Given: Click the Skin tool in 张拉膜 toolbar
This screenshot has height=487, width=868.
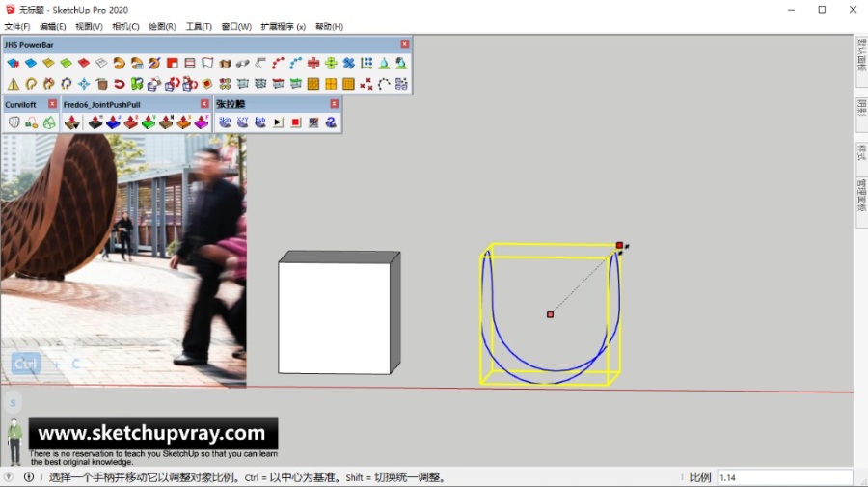Looking at the screenshot, I should pos(225,122).
